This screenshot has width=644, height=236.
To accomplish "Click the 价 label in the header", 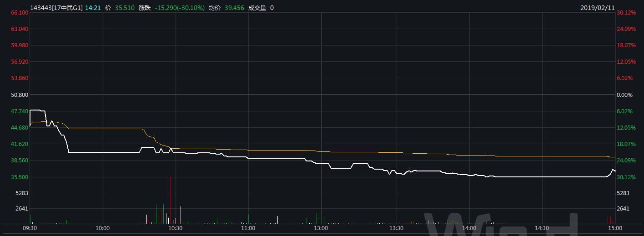I will [107, 8].
